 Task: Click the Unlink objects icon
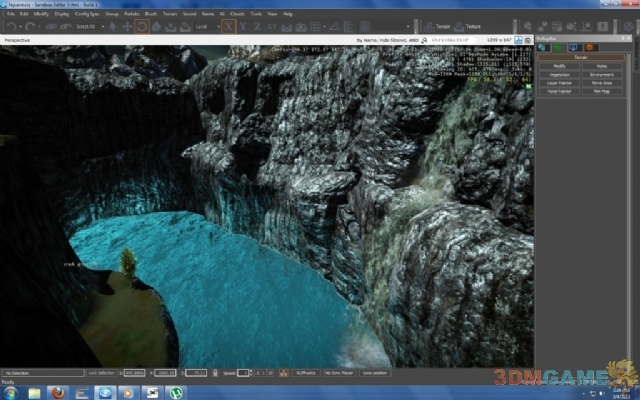coord(65,27)
